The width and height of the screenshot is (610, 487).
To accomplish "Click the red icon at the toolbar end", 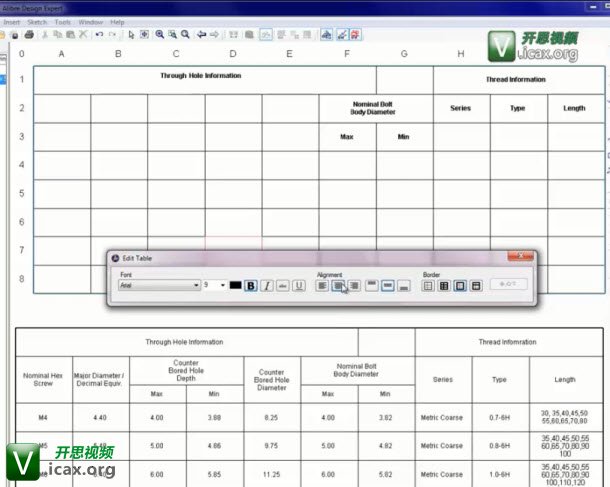I will (355, 35).
